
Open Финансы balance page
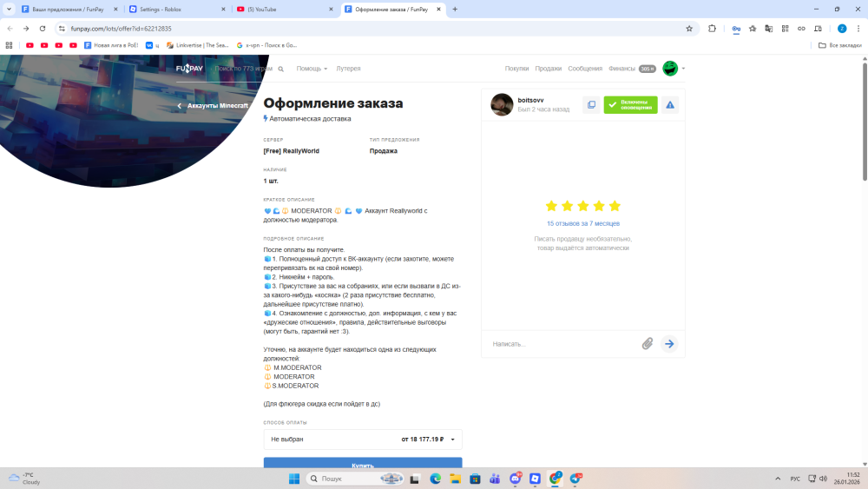[632, 69]
